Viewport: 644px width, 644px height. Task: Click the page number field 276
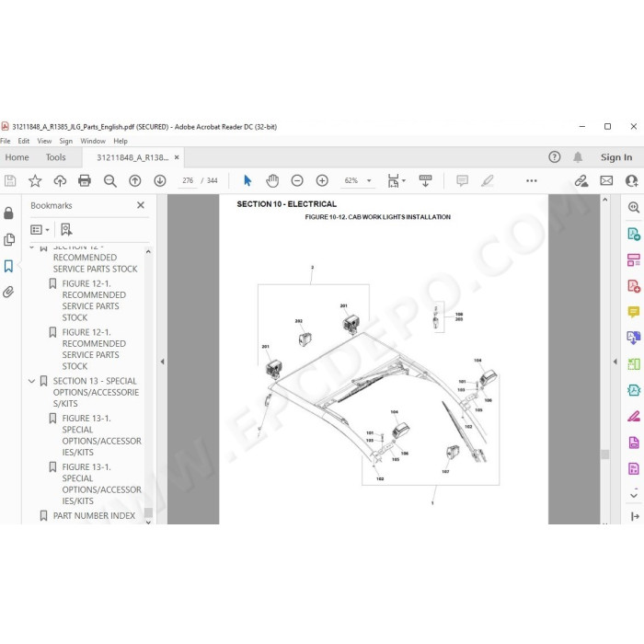pyautogui.click(x=188, y=180)
